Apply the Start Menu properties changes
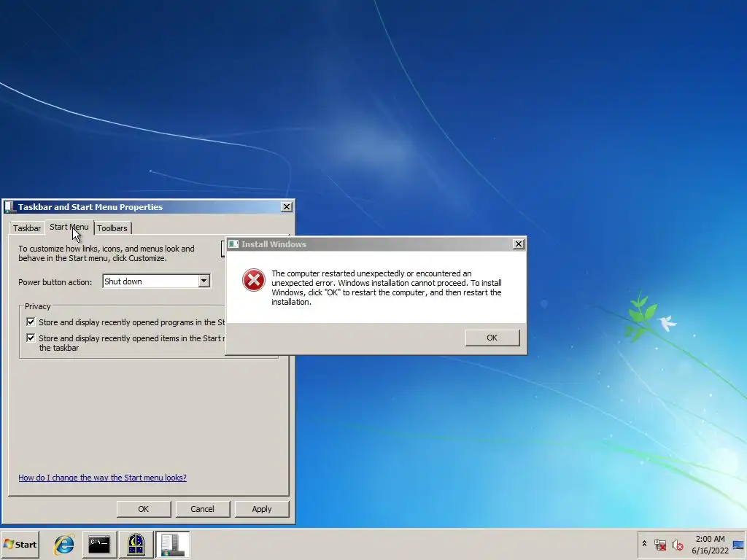The image size is (747, 560). tap(262, 509)
